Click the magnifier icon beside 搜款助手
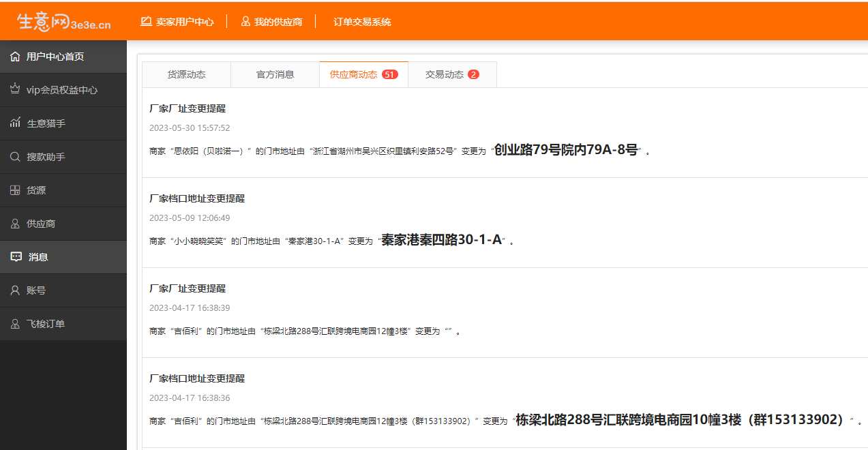This screenshot has height=450, width=868. tap(15, 157)
